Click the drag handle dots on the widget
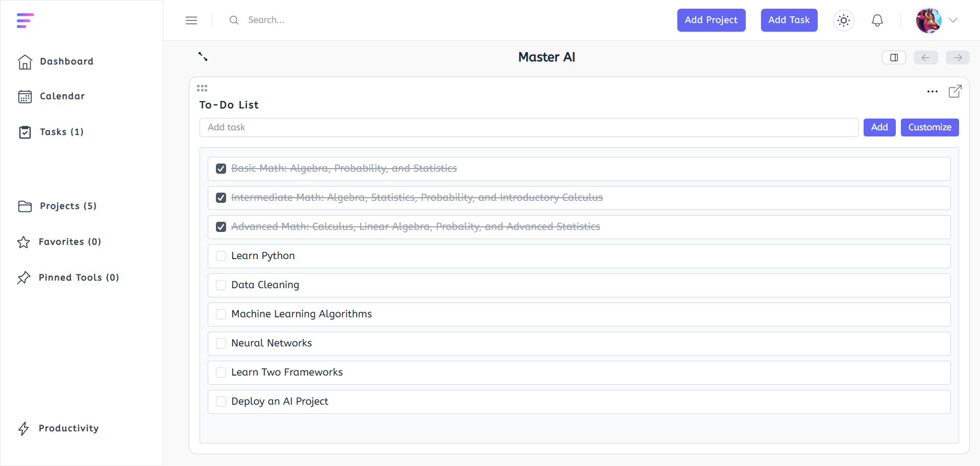 click(x=202, y=88)
